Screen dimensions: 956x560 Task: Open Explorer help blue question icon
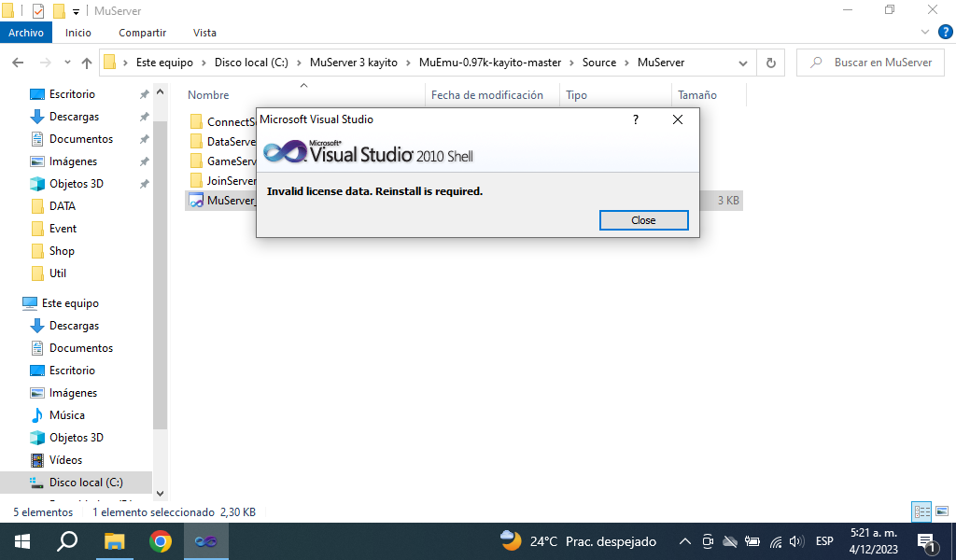pos(946,32)
